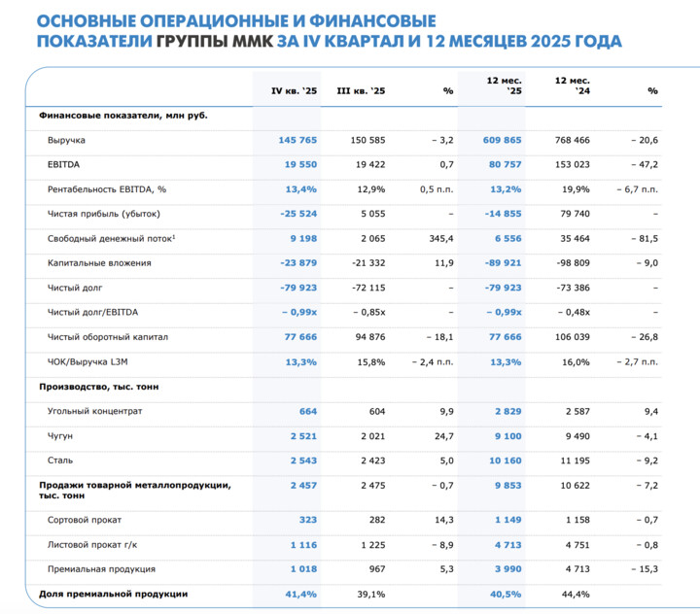Click the 'Капитальные вложения' row label
700x614 pixels.
tap(99, 262)
